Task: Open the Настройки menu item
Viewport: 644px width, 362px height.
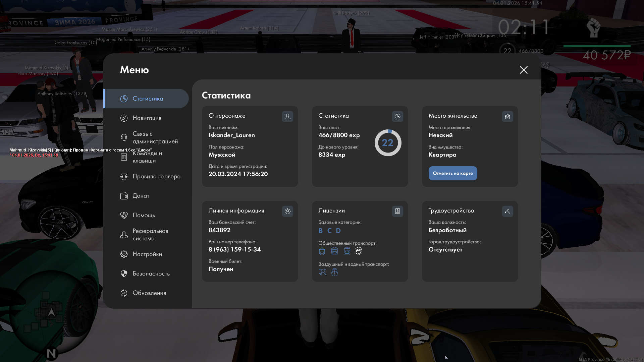Action: [x=147, y=254]
